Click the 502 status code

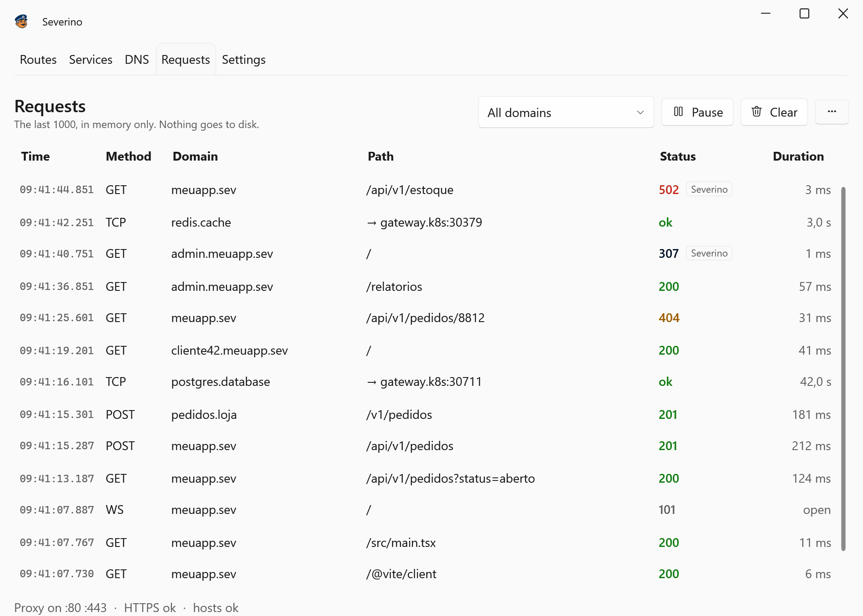(668, 190)
